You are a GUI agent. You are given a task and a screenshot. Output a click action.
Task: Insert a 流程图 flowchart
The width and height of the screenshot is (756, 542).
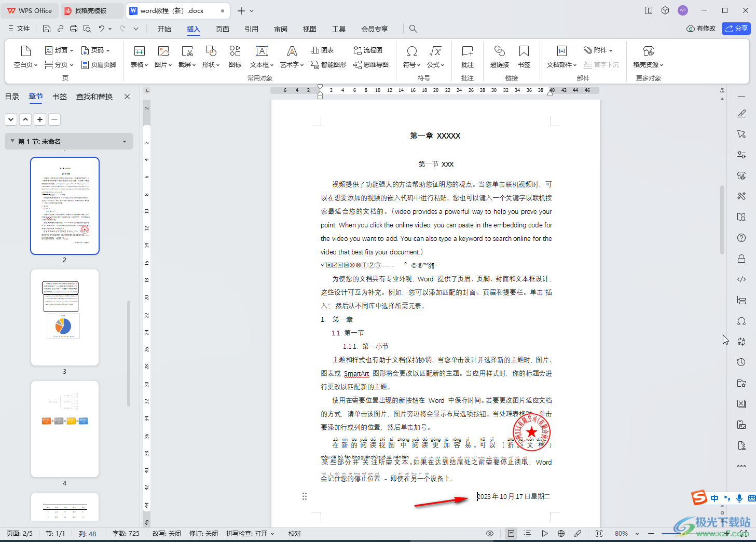click(368, 50)
